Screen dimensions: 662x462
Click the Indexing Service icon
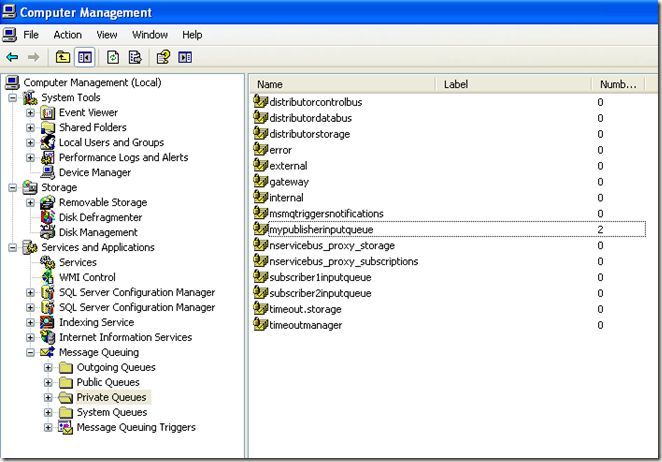tap(48, 322)
